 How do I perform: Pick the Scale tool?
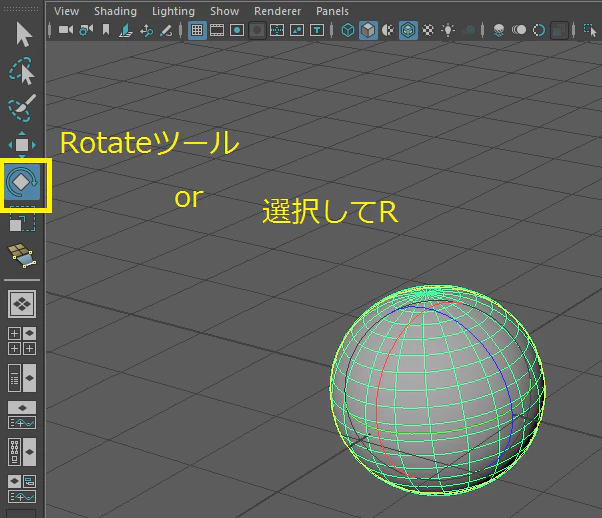point(22,219)
